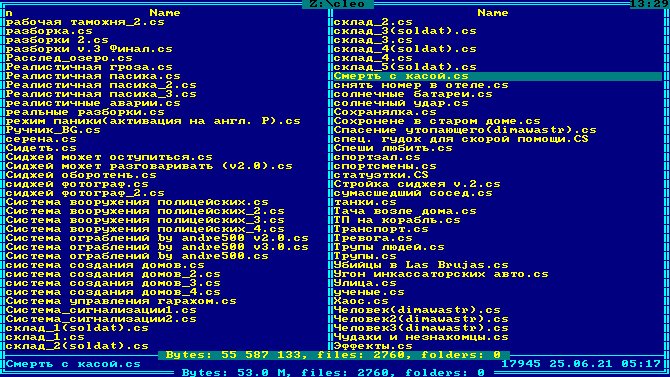This screenshot has height=377, width=670.
Task: Select склад_2.cs in right panel
Action: [373, 22]
